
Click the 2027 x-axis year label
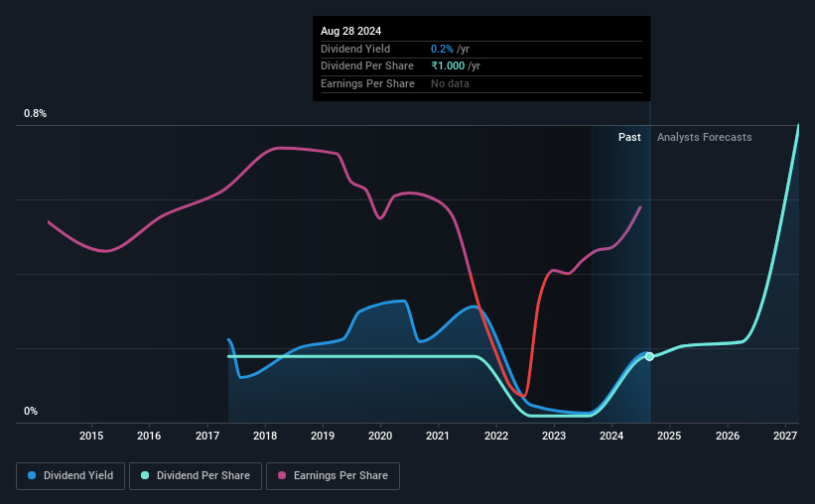785,437
